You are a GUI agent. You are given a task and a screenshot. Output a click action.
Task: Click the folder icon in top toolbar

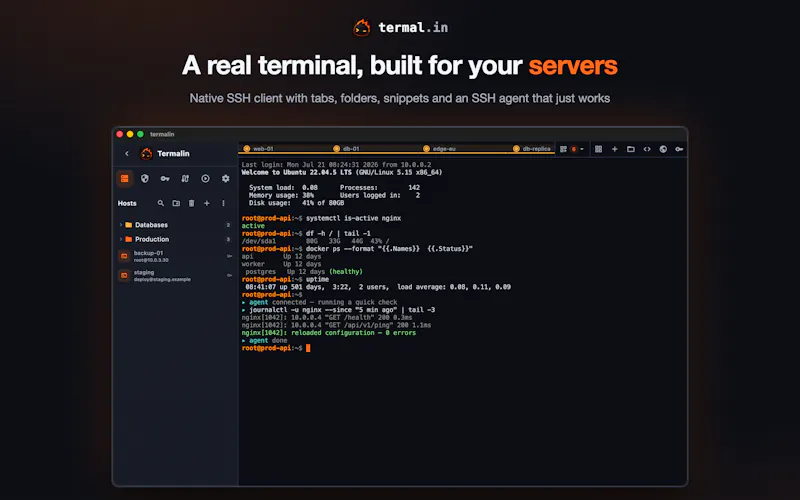pyautogui.click(x=631, y=149)
